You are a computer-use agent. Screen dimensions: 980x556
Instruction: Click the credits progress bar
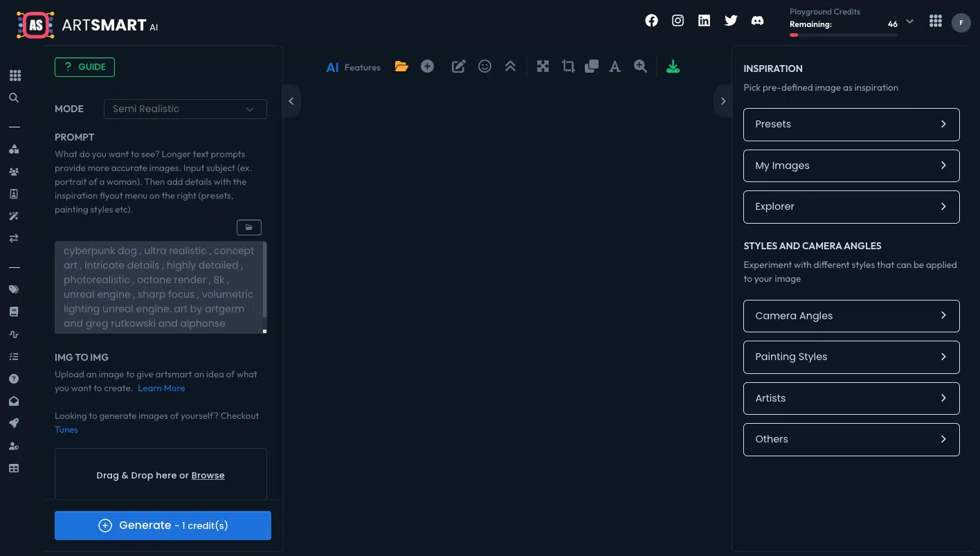[843, 35]
